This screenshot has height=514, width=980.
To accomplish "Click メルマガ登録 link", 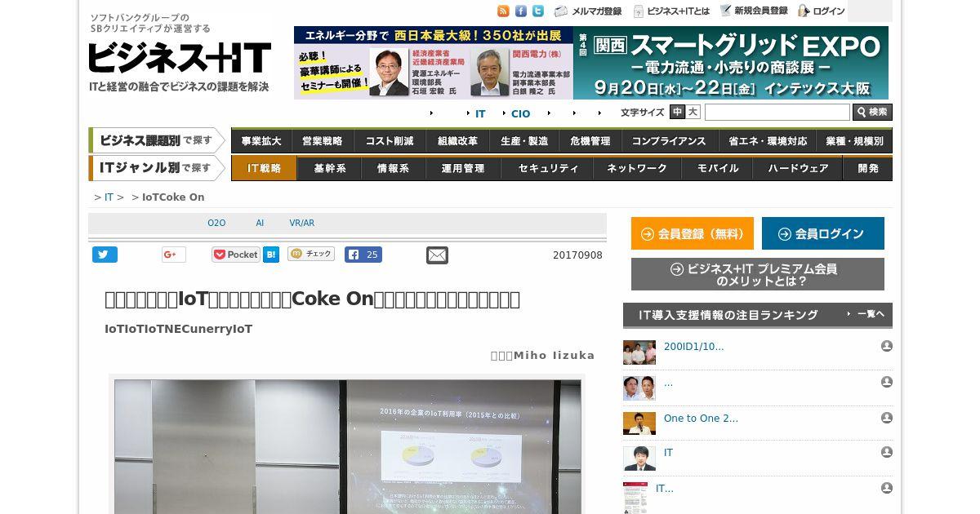I will (588, 11).
